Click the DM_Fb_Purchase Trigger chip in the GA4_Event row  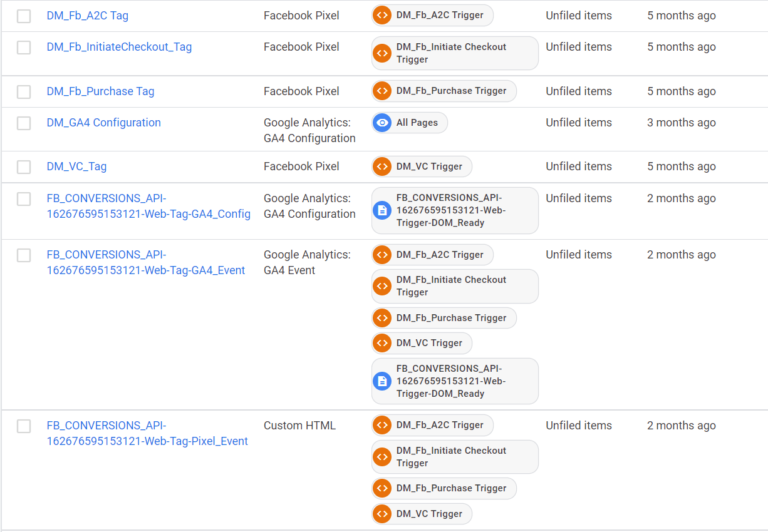pyautogui.click(x=444, y=318)
